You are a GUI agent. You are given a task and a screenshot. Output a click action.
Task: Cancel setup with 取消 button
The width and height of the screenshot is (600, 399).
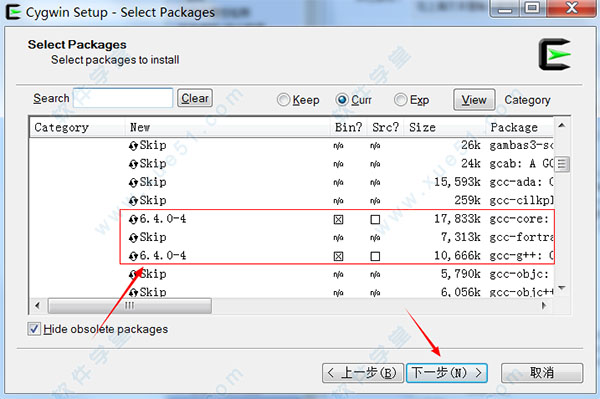(542, 373)
